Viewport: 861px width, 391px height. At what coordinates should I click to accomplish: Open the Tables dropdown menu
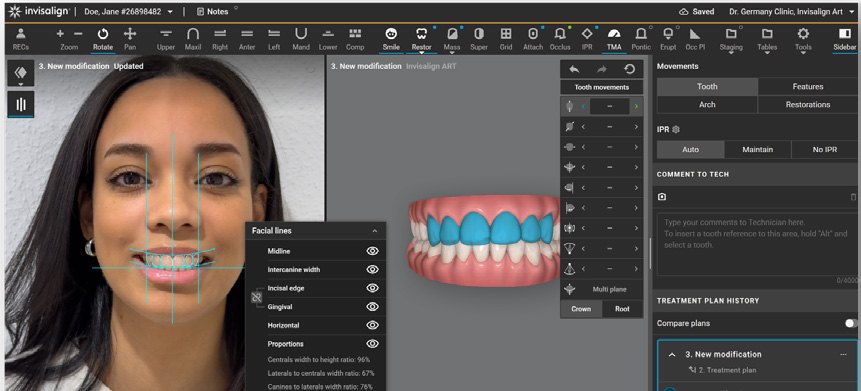pyautogui.click(x=767, y=39)
